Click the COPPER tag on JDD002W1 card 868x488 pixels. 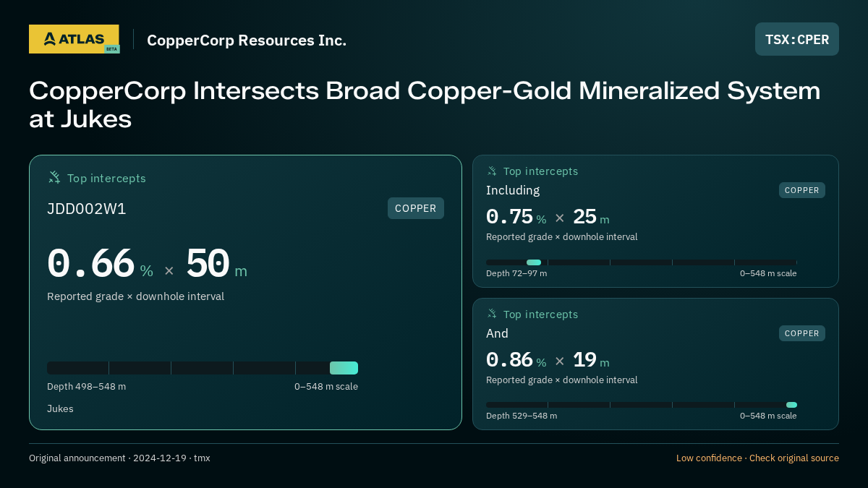click(416, 208)
